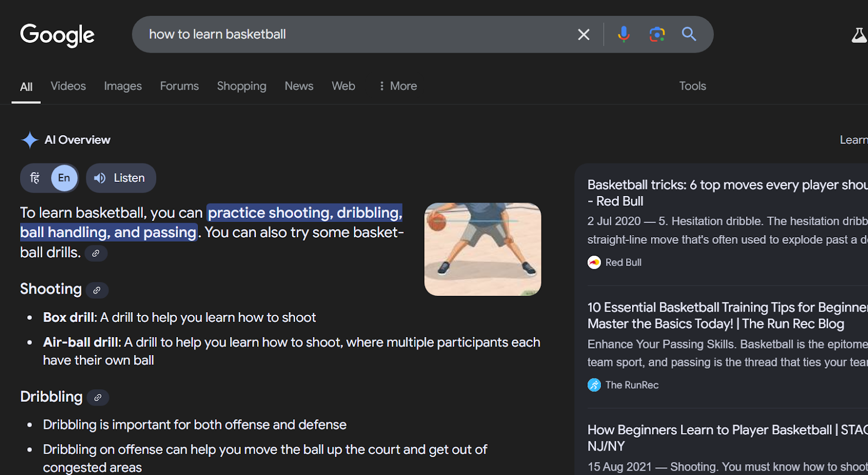The image size is (868, 475).
Task: Go to the News tab
Action: click(x=299, y=86)
